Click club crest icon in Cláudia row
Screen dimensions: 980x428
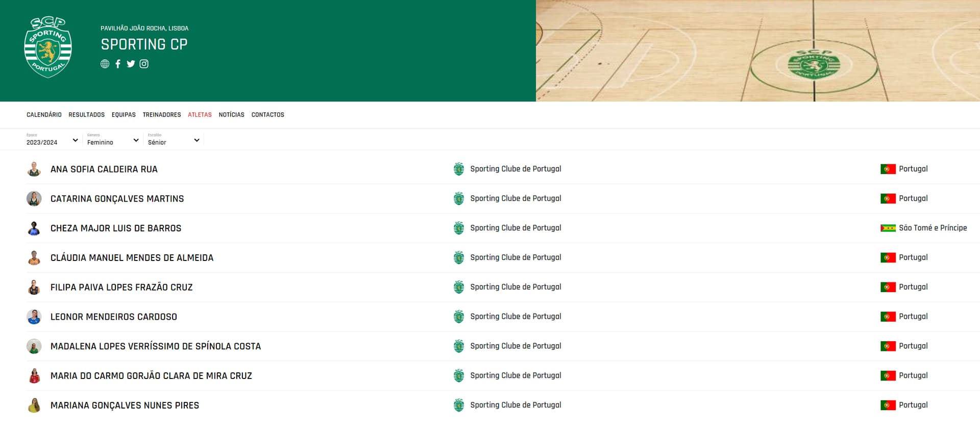pos(459,258)
